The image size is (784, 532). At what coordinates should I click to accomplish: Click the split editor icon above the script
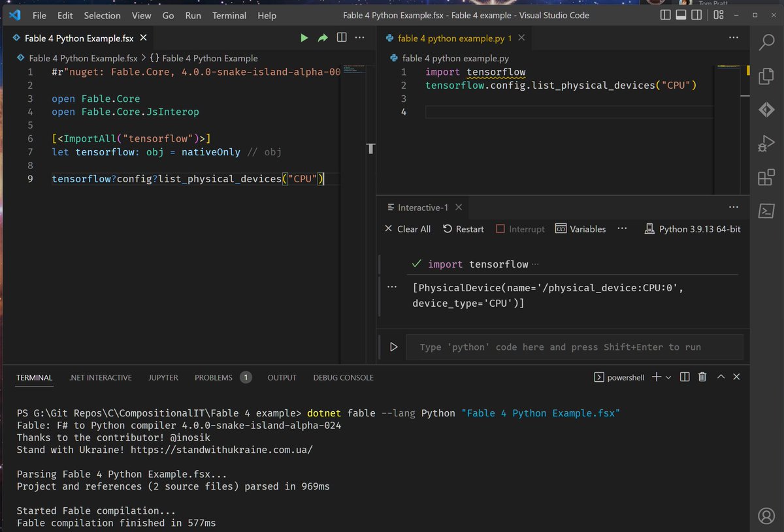(x=341, y=37)
